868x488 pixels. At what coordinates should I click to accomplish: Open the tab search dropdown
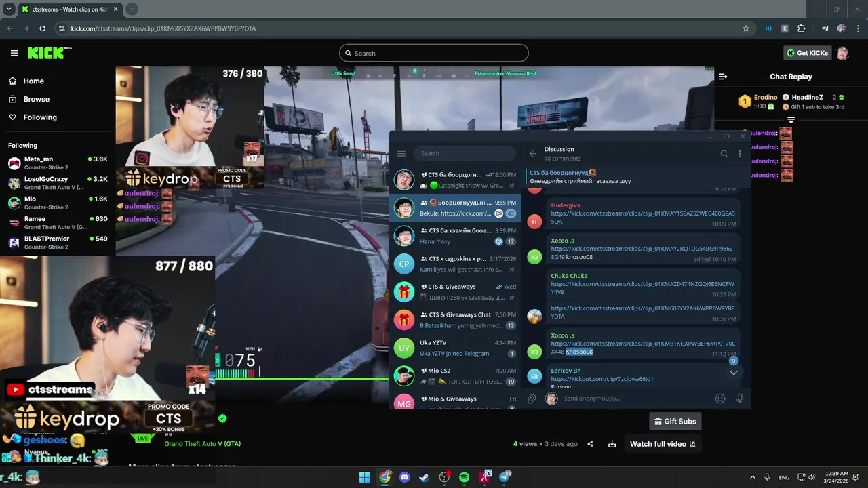pos(9,9)
